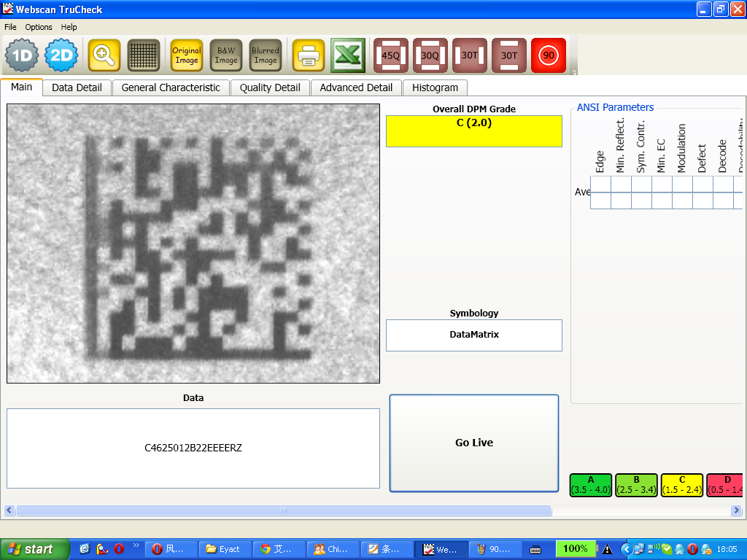Click the Go Live button
Viewport: 747px width, 560px height.
(474, 443)
